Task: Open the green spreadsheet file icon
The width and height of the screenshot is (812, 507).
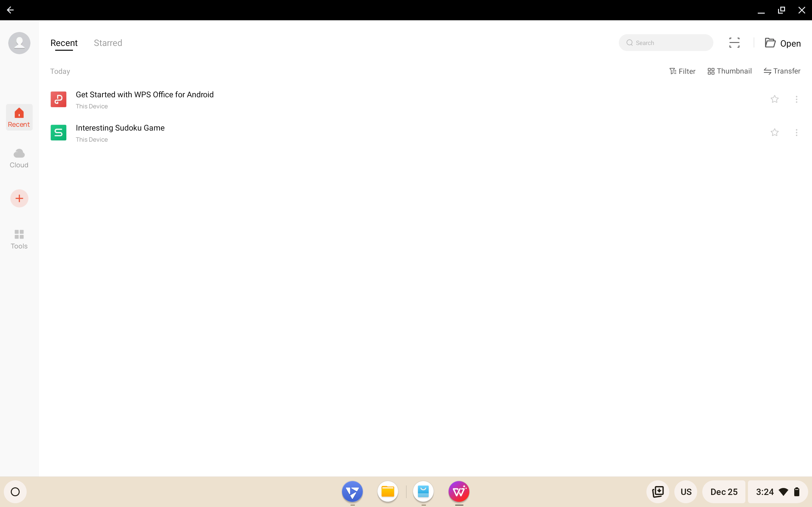Action: click(x=58, y=132)
